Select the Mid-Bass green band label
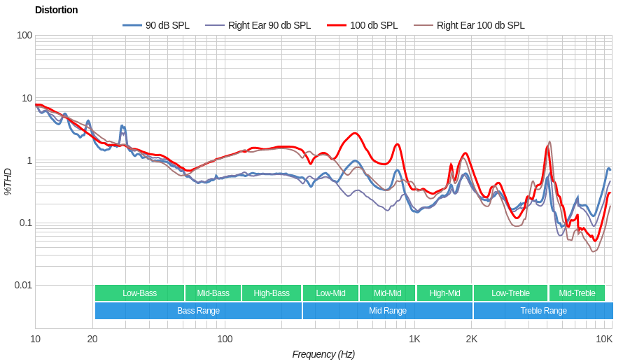The image size is (630, 364). (x=213, y=293)
